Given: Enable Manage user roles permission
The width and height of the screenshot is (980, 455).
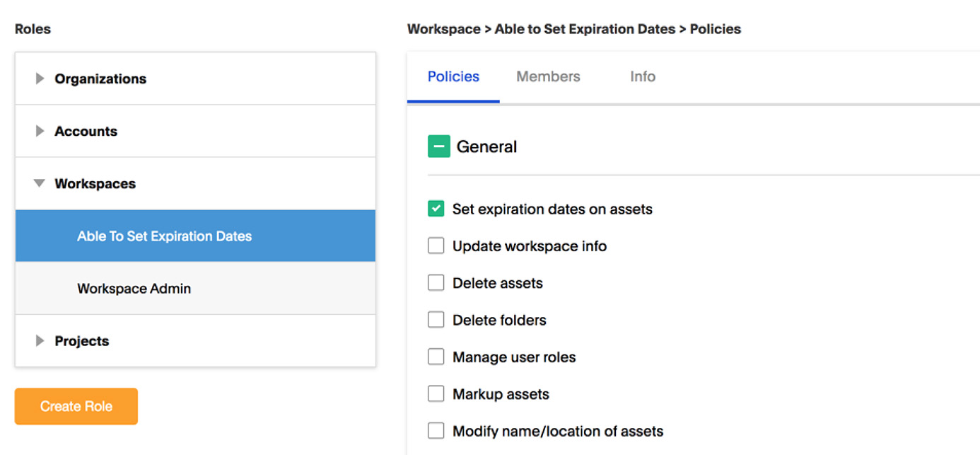Looking at the screenshot, I should click(x=436, y=356).
